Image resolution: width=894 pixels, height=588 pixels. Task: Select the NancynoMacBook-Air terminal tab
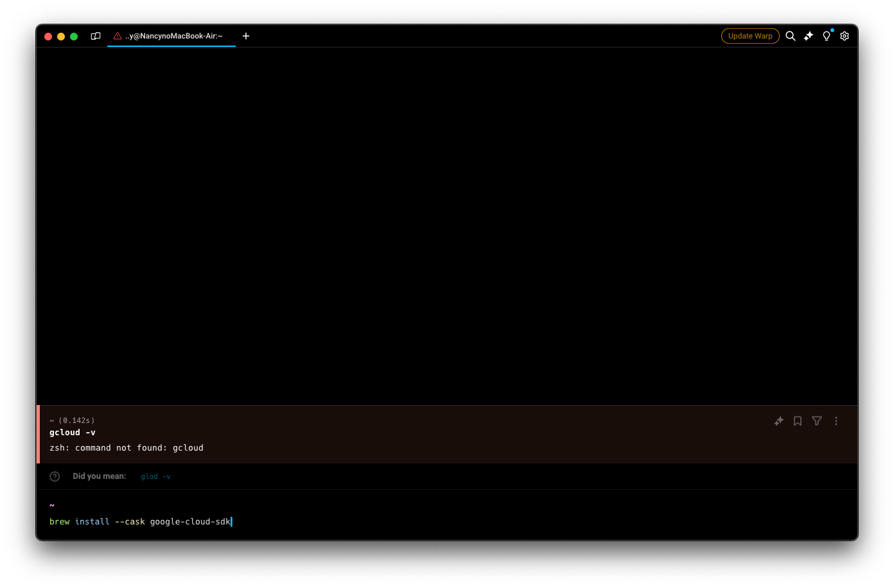(171, 36)
